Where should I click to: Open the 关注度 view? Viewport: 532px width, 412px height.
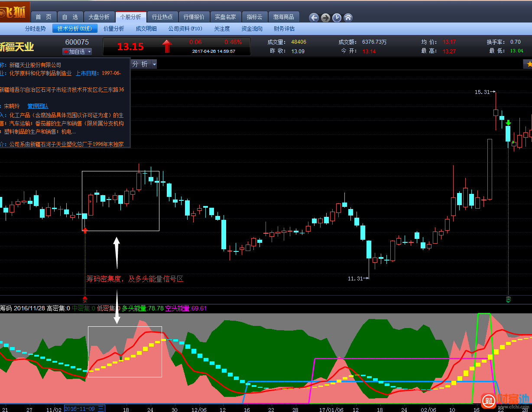222,29
